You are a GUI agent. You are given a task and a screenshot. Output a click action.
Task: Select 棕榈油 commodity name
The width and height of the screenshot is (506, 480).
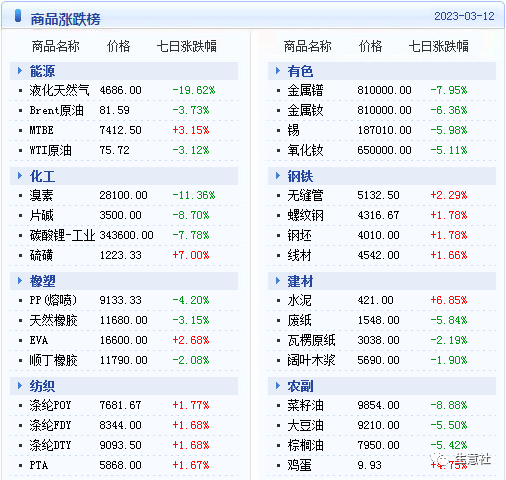[305, 445]
